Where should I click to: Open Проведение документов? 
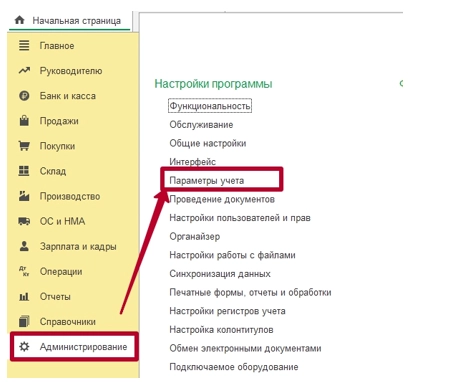222,199
